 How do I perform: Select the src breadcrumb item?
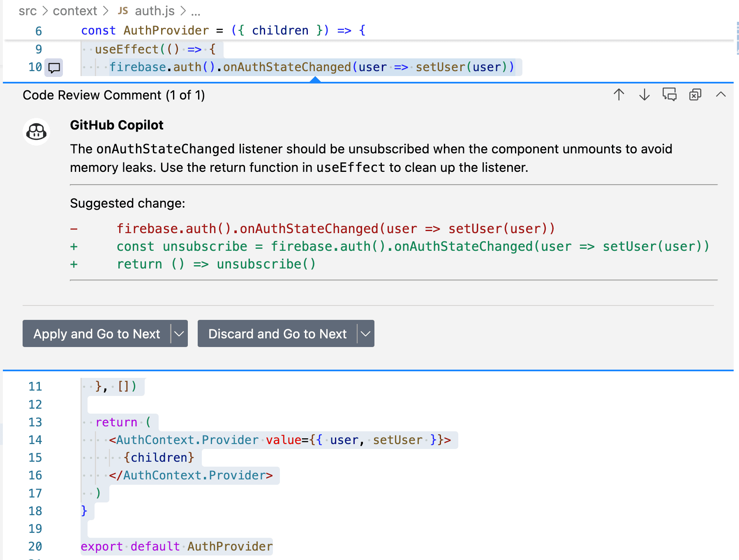(x=28, y=11)
